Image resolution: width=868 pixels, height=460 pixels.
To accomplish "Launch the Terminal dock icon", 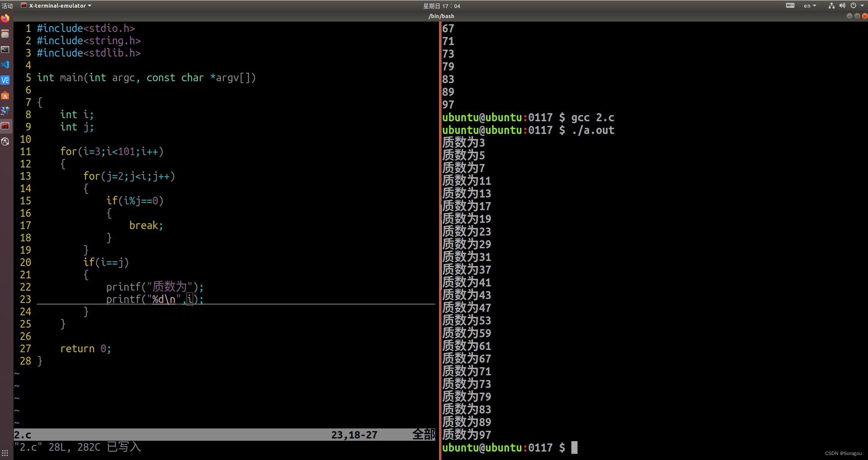I will click(5, 49).
